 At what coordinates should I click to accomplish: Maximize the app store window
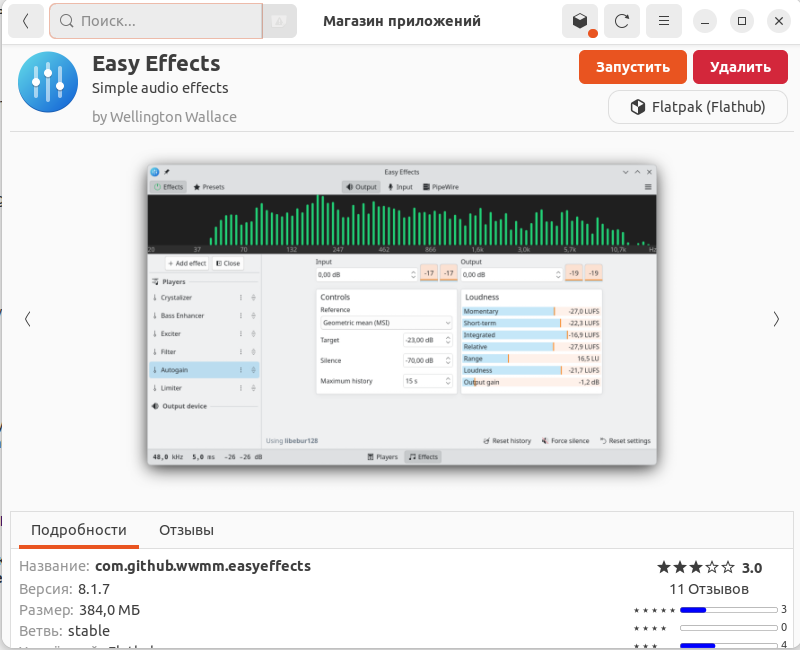point(742,21)
